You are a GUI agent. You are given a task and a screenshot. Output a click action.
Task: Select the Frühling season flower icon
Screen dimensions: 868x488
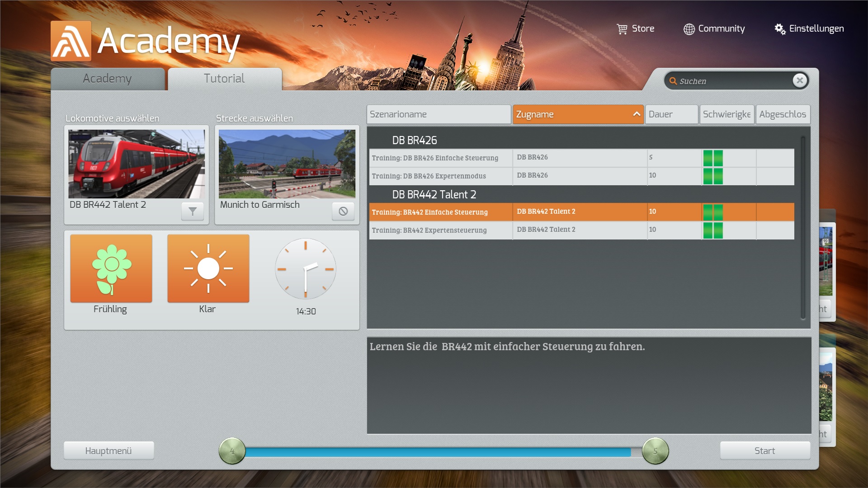coord(111,268)
